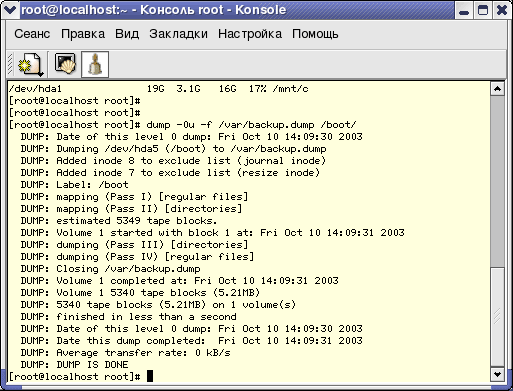Click 'Added inode 8 to exclude list' line
The image size is (513, 391).
pyautogui.click(x=173, y=161)
